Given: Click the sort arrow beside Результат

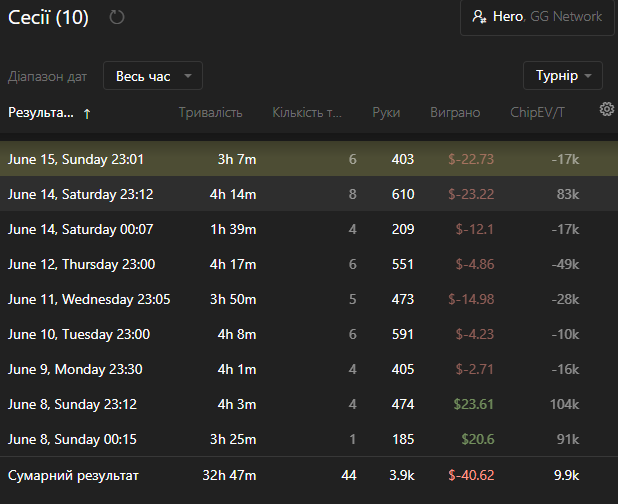Looking at the screenshot, I should tap(87, 114).
